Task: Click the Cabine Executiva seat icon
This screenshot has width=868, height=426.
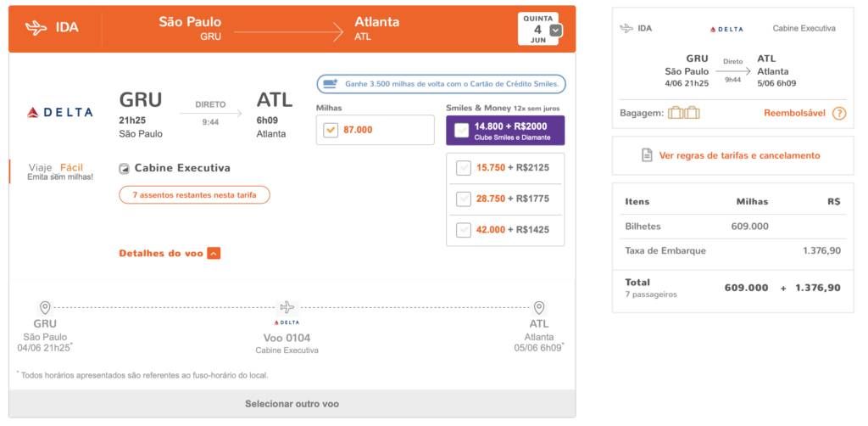Action: [124, 169]
